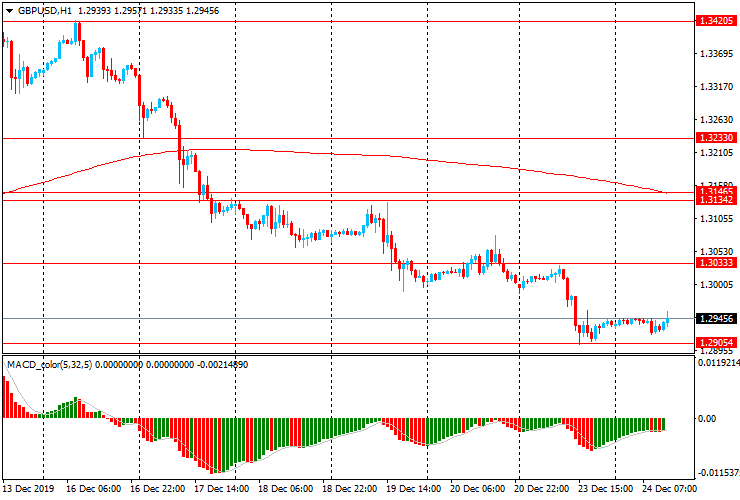Viewport: 740px width, 500px height.
Task: Open the chart dropdown triangle beside GBPUSD,H1
Action: pyautogui.click(x=9, y=11)
